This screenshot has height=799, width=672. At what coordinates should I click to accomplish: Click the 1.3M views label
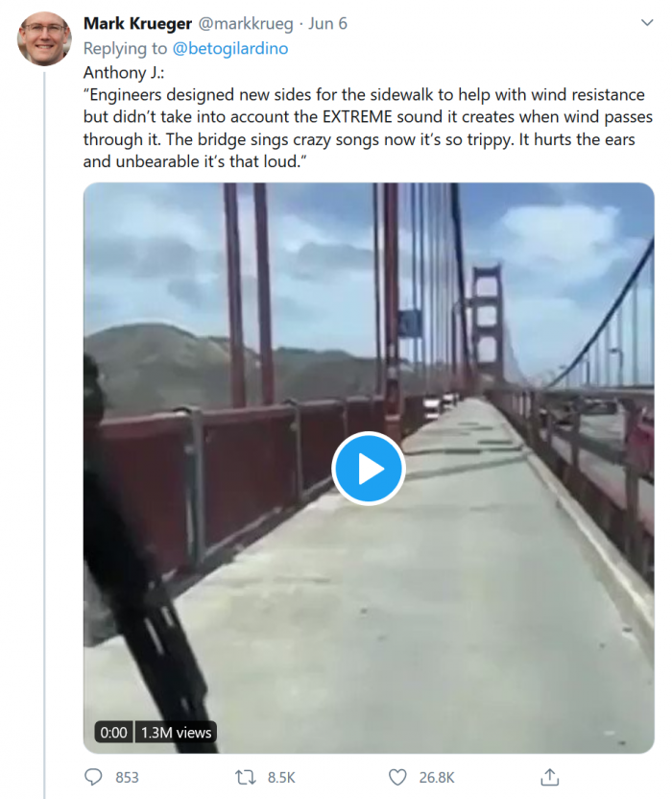point(176,732)
